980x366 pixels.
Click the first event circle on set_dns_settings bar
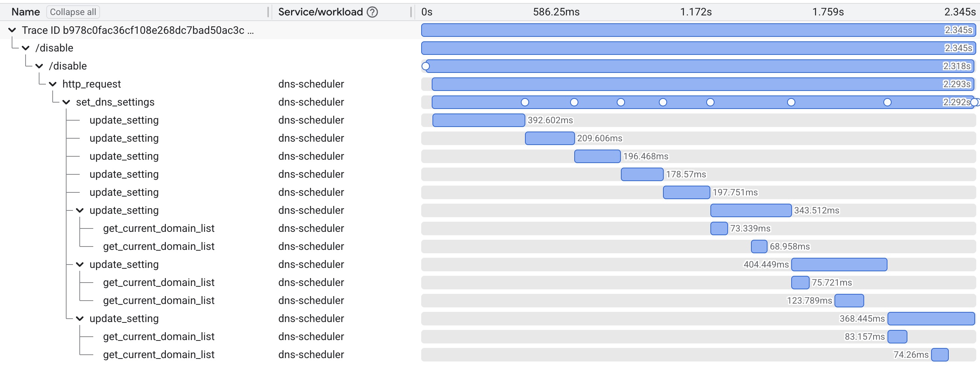click(525, 102)
